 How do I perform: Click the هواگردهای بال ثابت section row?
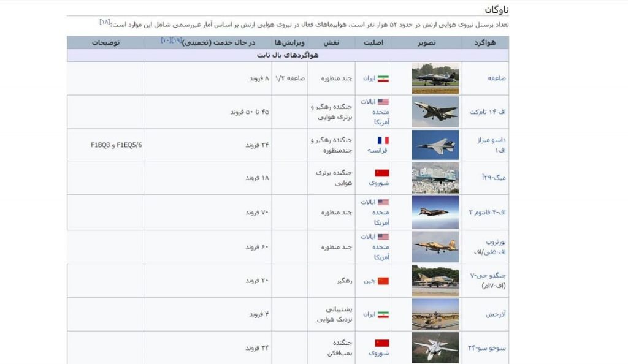pyautogui.click(x=288, y=55)
